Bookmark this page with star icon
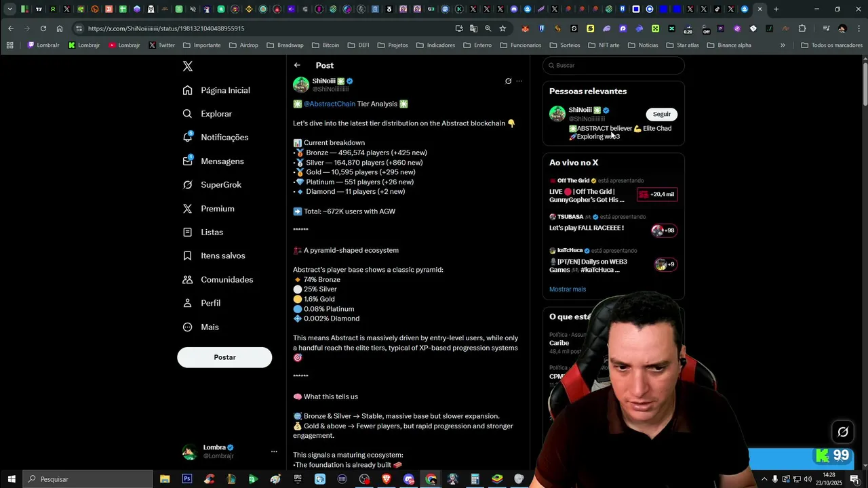 502,28
